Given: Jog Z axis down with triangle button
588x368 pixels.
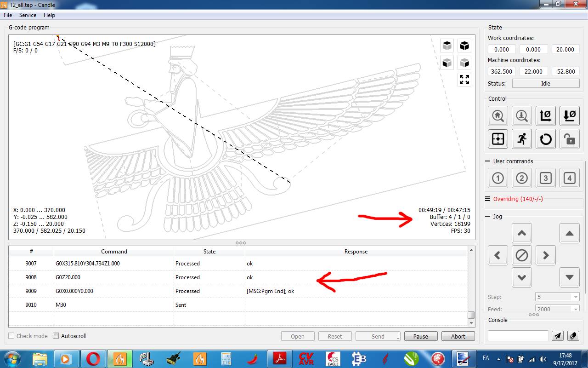Looking at the screenshot, I should (x=570, y=277).
